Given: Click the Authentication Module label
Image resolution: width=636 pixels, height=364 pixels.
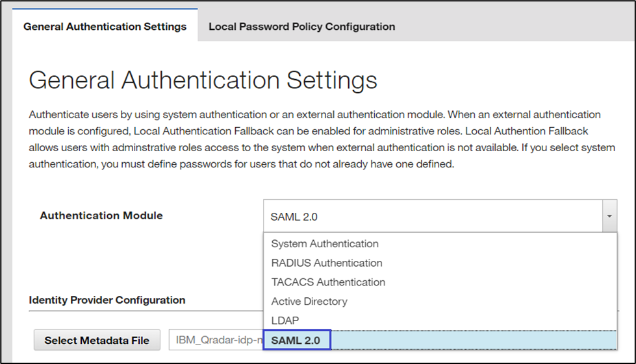Looking at the screenshot, I should pyautogui.click(x=101, y=215).
